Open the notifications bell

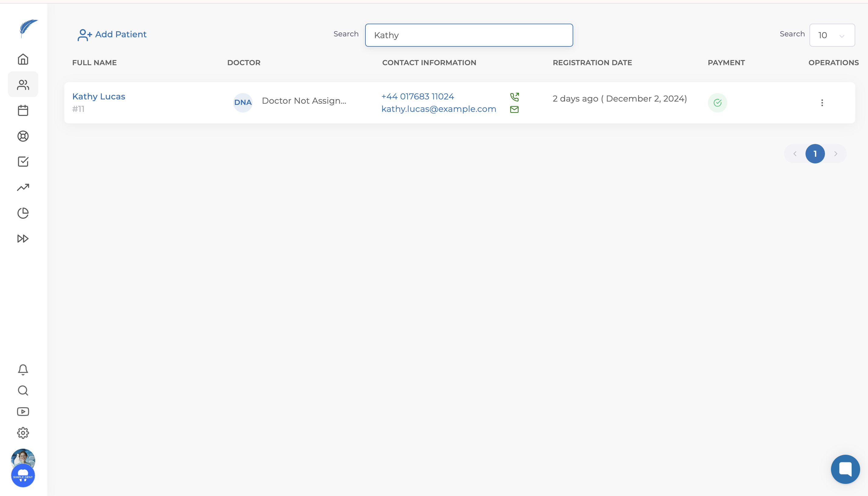[23, 370]
